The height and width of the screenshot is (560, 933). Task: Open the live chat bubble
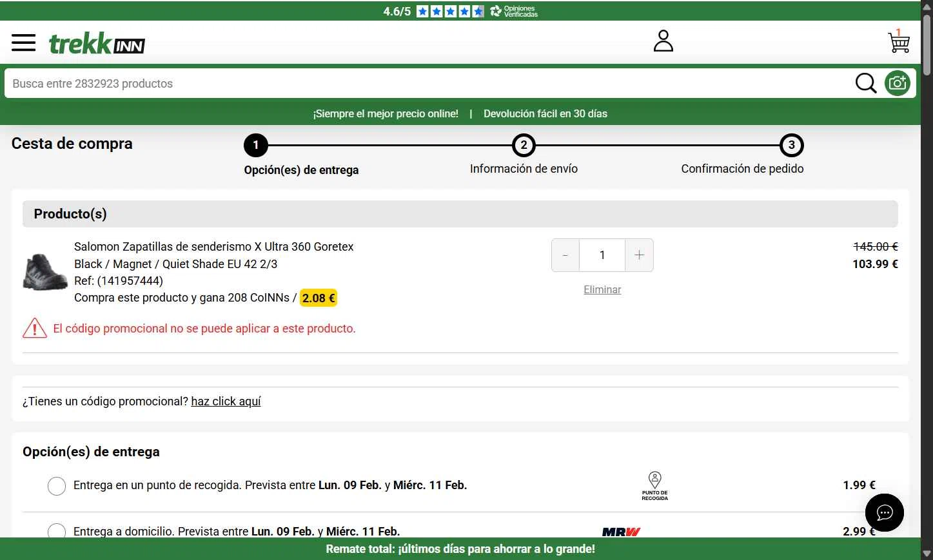pos(884,512)
